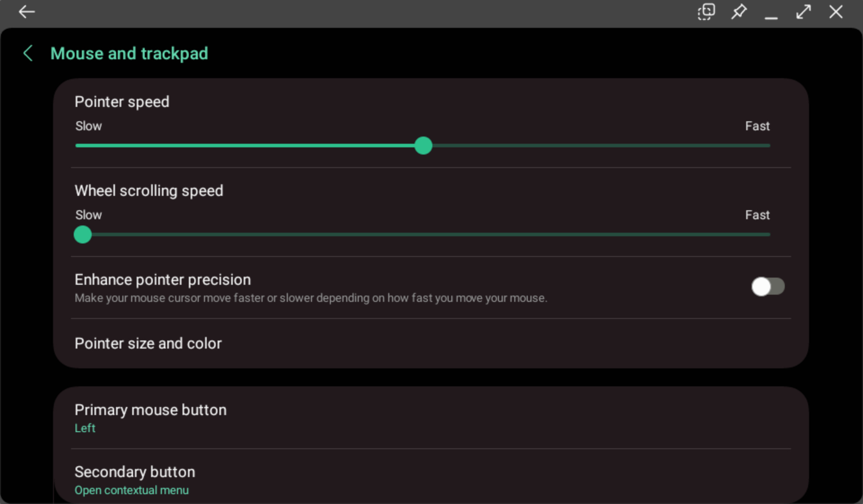The image size is (863, 504).
Task: Click the Fast label under Pointer speed
Action: point(757,126)
